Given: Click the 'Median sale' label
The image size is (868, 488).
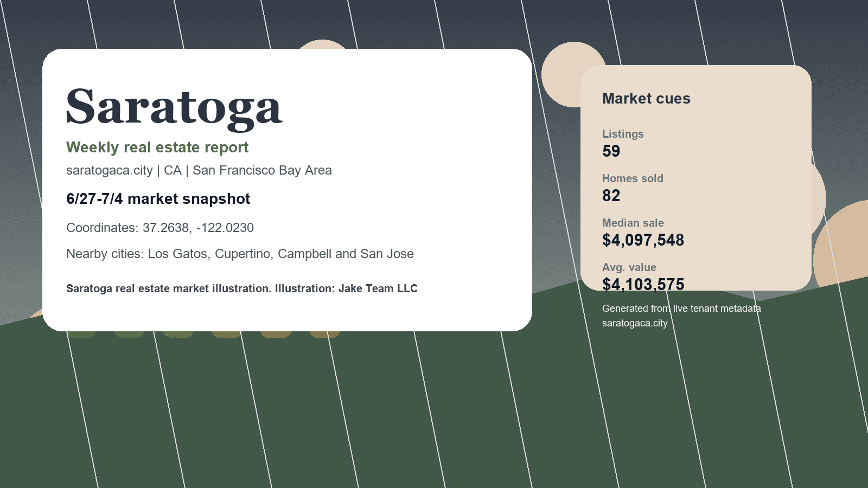Looking at the screenshot, I should pos(633,223).
